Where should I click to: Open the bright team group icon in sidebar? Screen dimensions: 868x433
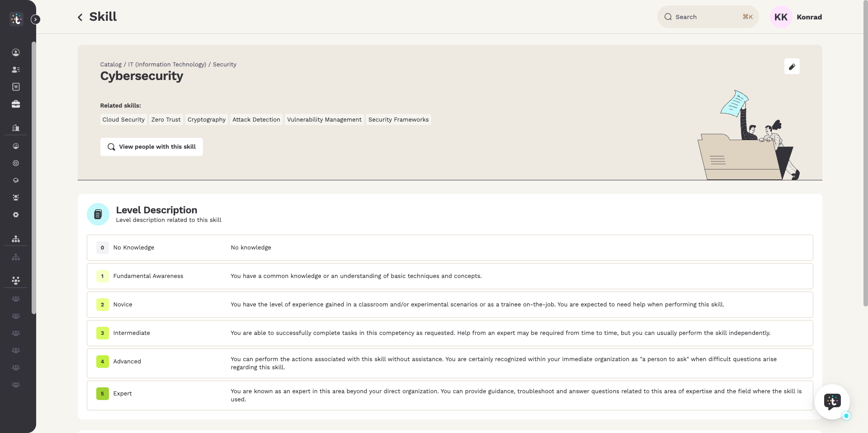(x=16, y=281)
